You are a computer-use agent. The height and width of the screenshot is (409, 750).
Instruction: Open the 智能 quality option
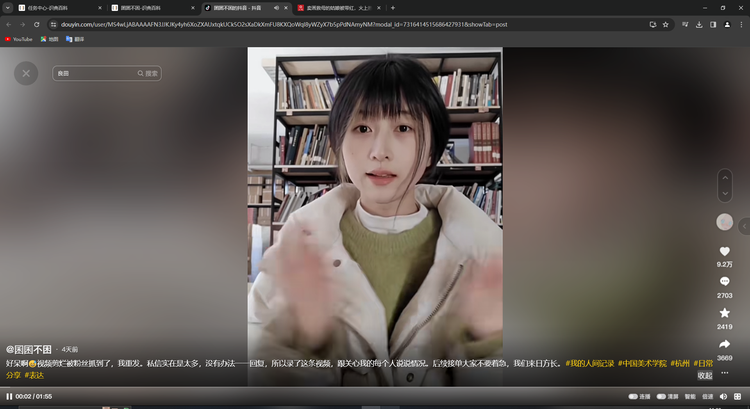[690, 397]
